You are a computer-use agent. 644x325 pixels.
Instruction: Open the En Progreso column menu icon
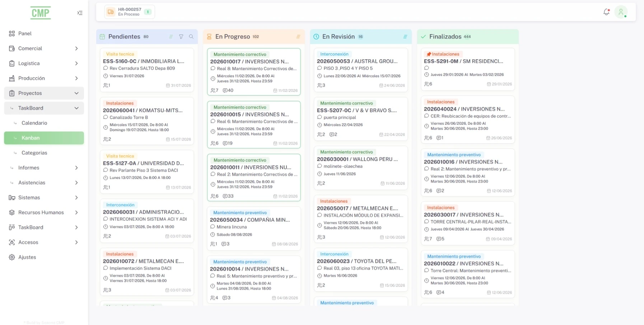tap(298, 37)
